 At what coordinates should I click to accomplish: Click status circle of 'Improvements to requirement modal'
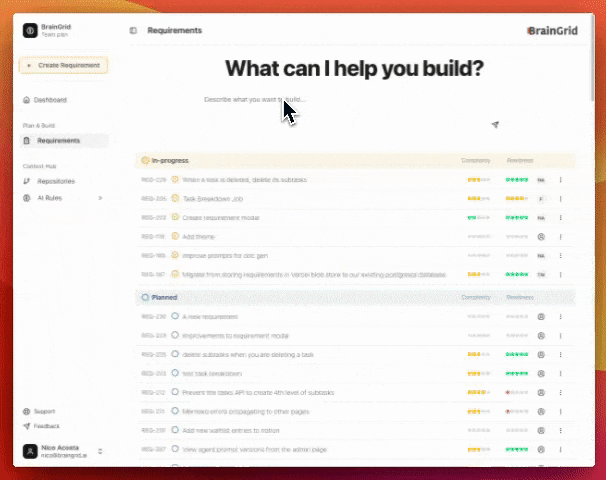pos(175,335)
